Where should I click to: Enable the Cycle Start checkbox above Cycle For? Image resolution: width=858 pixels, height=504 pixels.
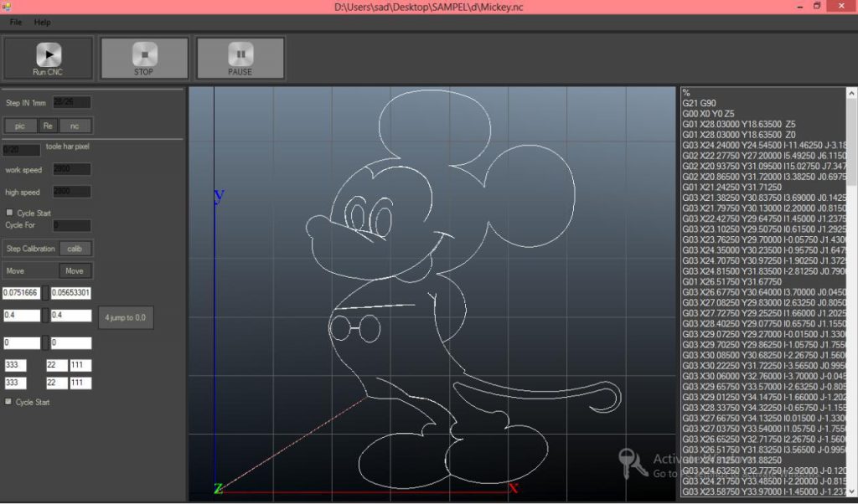coord(9,213)
